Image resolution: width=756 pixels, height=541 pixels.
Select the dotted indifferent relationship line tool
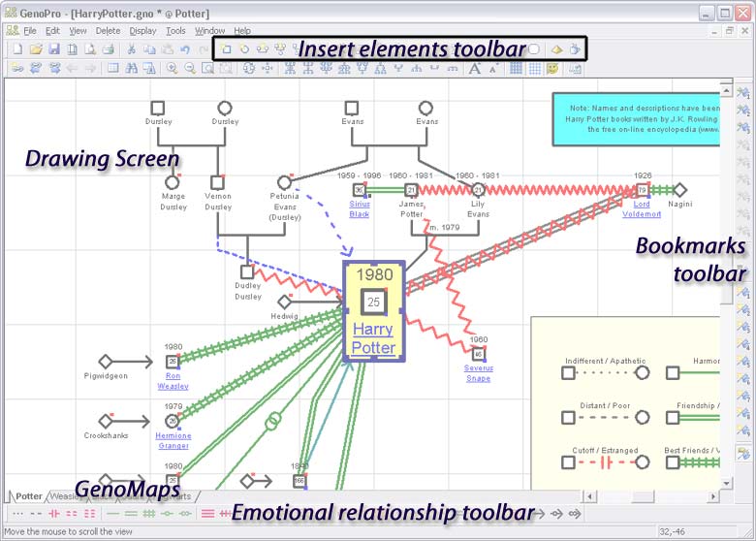(x=17, y=514)
